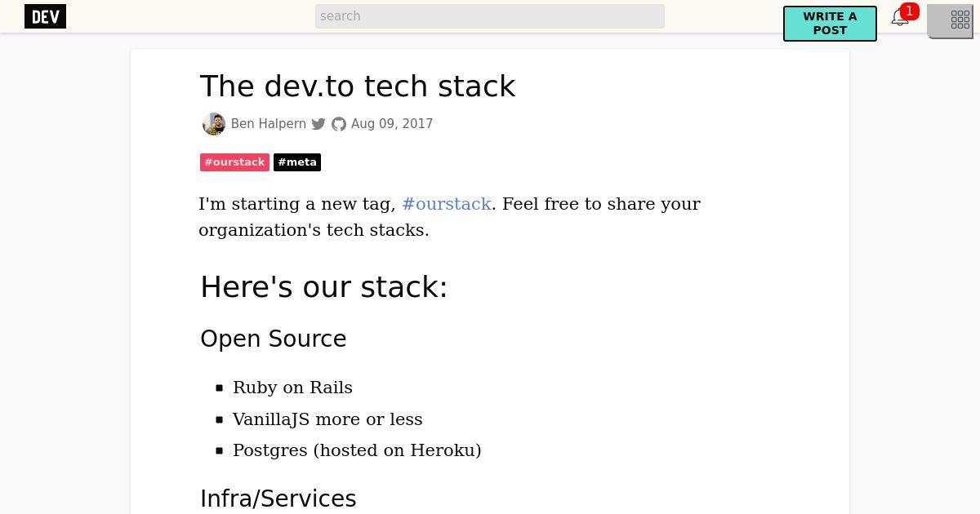This screenshot has width=980, height=514.
Task: Open the notifications bell icon
Action: [x=899, y=18]
